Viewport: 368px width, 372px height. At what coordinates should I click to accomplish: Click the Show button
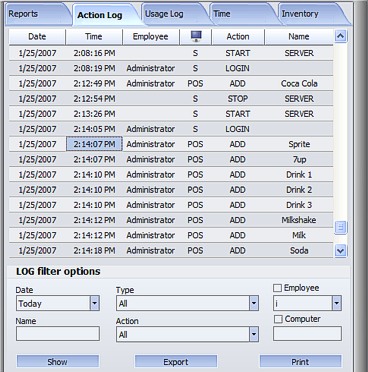[58, 362]
